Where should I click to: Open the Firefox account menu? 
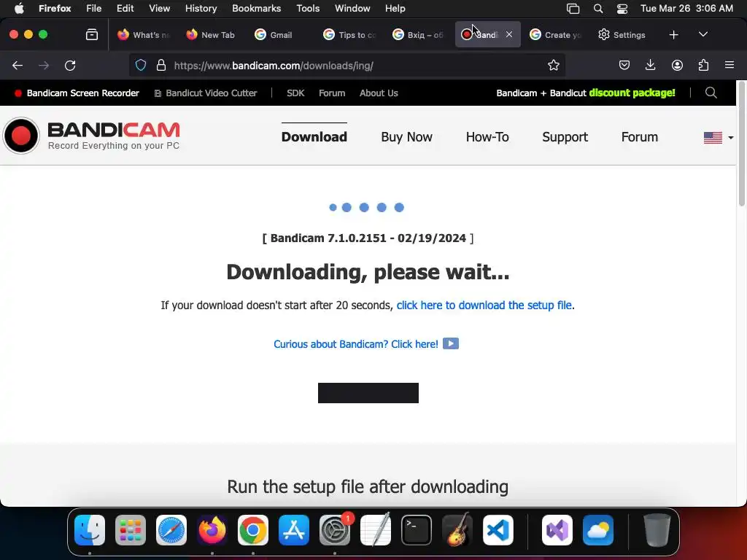point(677,65)
